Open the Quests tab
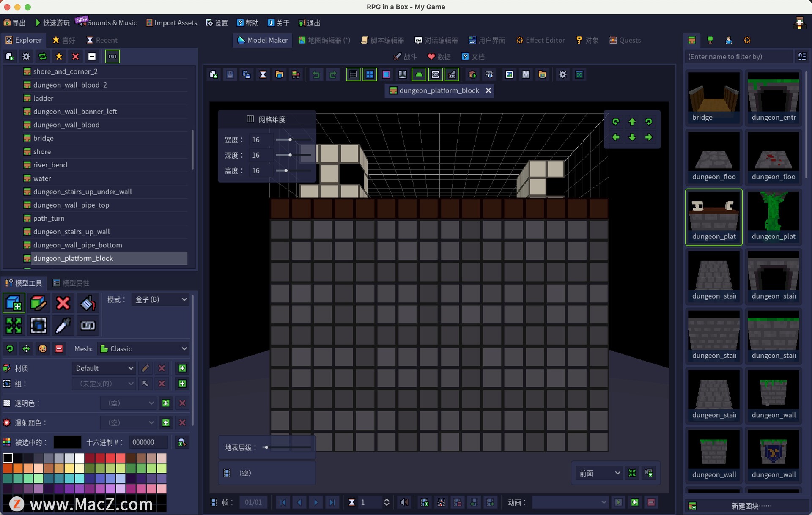 (x=625, y=40)
